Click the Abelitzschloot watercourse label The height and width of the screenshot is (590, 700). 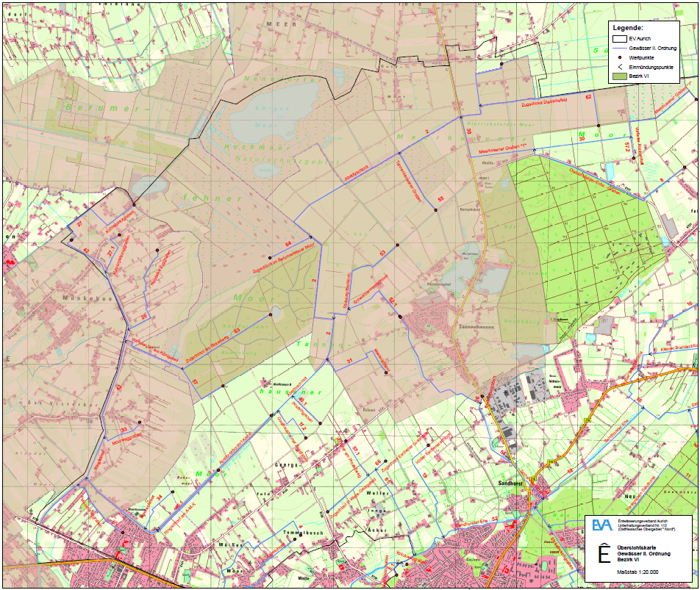click(356, 173)
